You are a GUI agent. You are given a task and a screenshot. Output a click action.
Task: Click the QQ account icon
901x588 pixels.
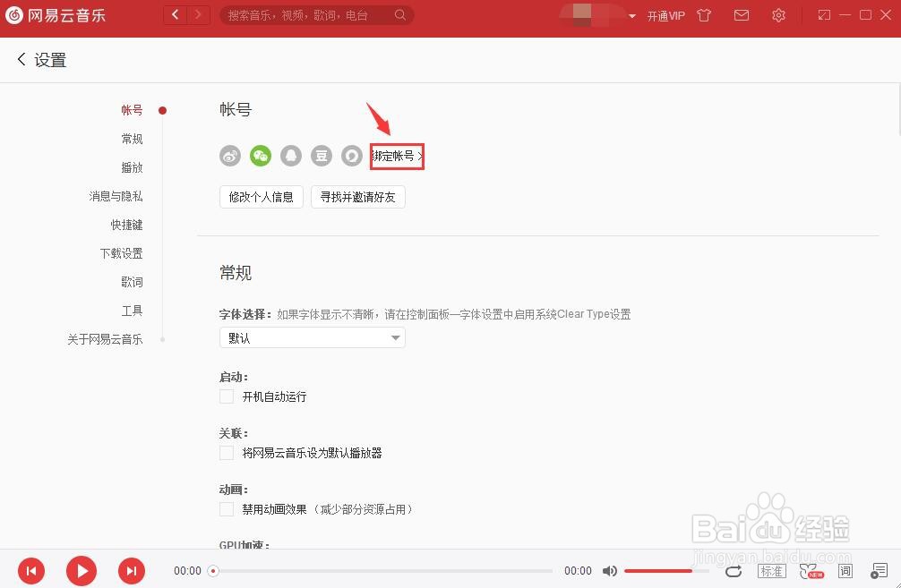click(x=291, y=156)
